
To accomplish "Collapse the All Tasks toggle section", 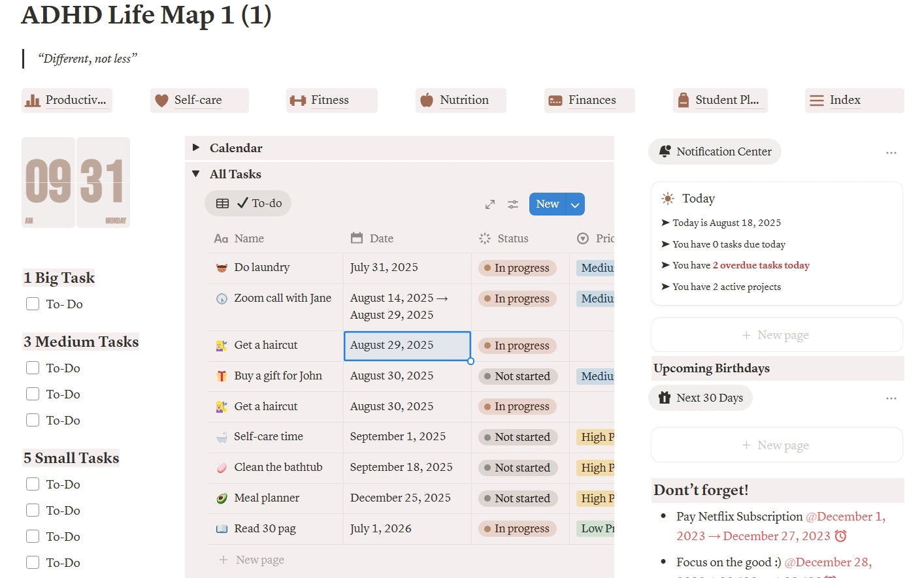I will pos(195,174).
